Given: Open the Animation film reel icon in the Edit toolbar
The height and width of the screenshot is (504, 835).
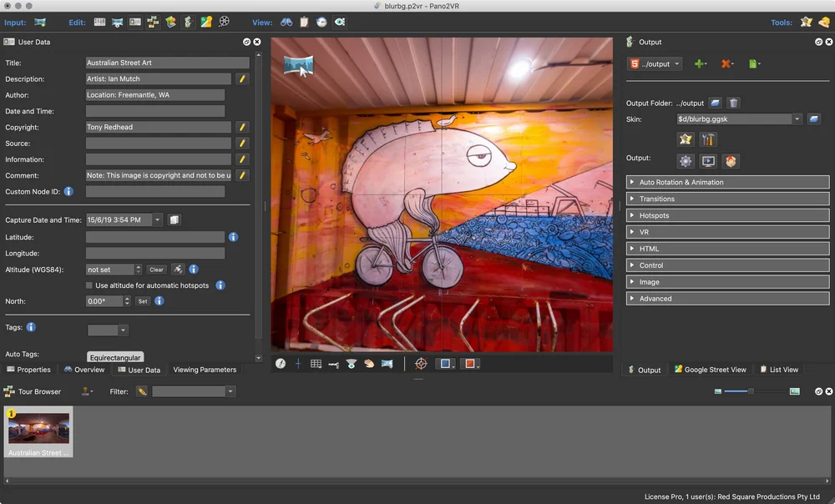Looking at the screenshot, I should coord(224,22).
